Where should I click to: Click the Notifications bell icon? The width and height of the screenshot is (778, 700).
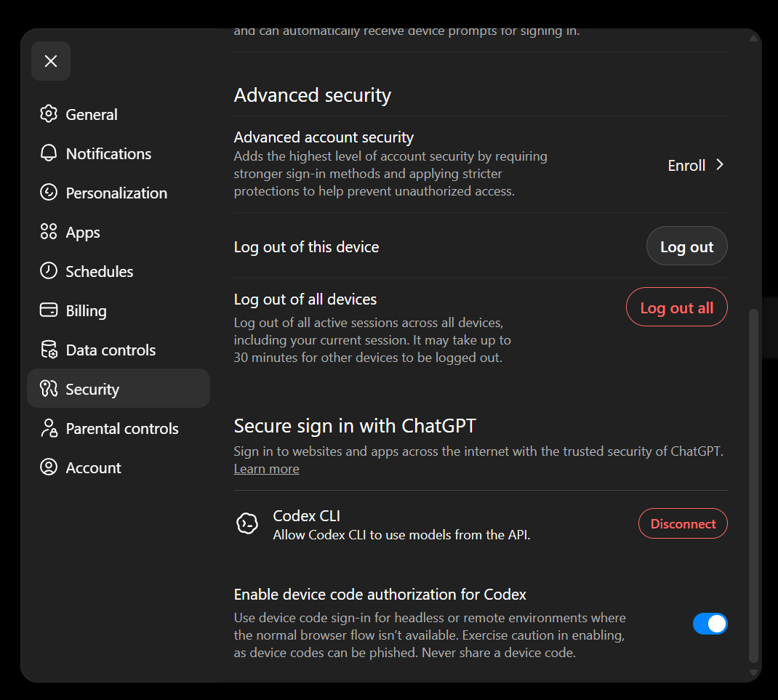click(49, 153)
